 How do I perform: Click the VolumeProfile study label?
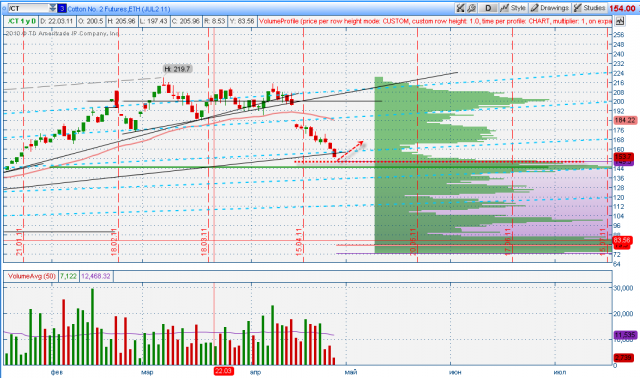435,21
